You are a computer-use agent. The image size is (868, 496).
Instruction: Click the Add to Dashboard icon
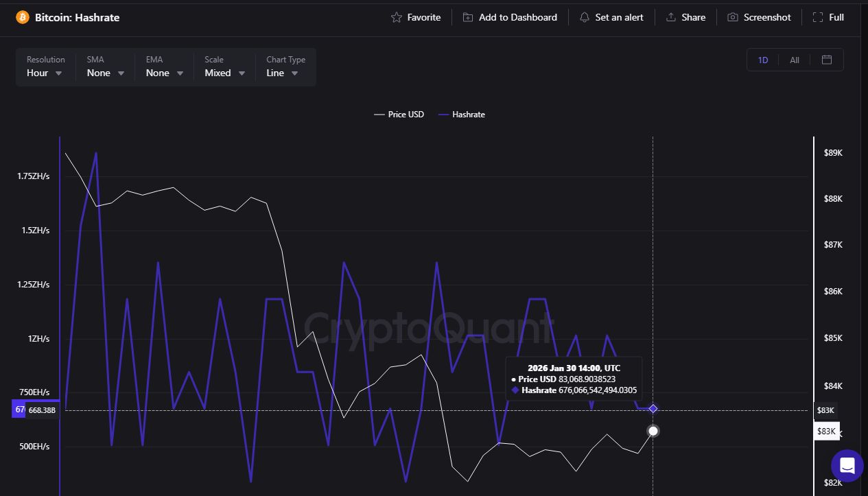(x=468, y=17)
